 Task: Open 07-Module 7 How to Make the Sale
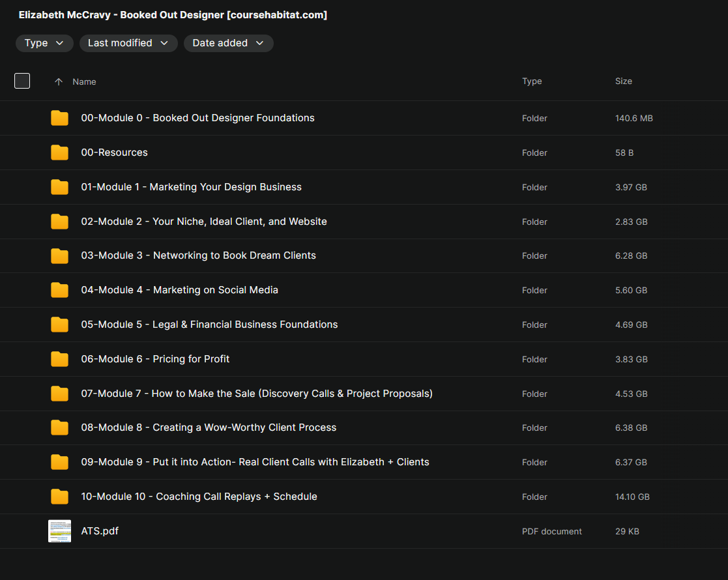tap(256, 394)
